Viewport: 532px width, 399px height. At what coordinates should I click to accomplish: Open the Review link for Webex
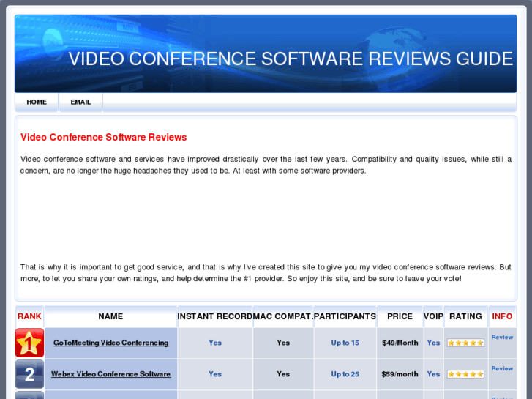[502, 368]
